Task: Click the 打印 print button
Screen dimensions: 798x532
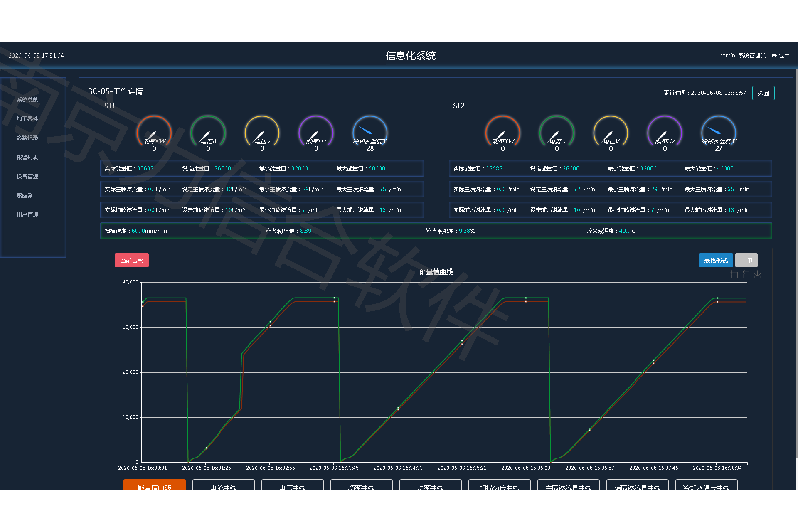Action: 746,261
